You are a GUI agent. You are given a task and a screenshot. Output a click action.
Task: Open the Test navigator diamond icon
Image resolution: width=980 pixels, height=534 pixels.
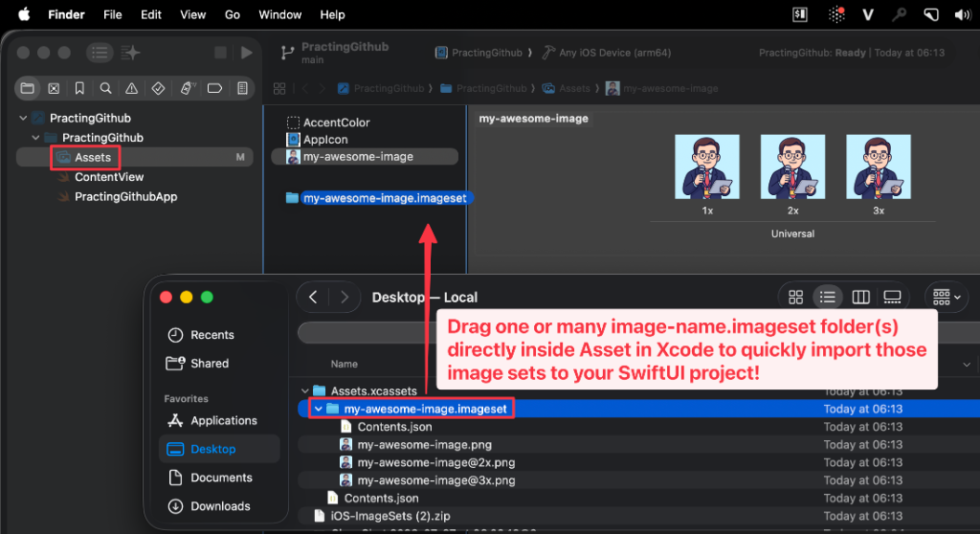coord(158,88)
